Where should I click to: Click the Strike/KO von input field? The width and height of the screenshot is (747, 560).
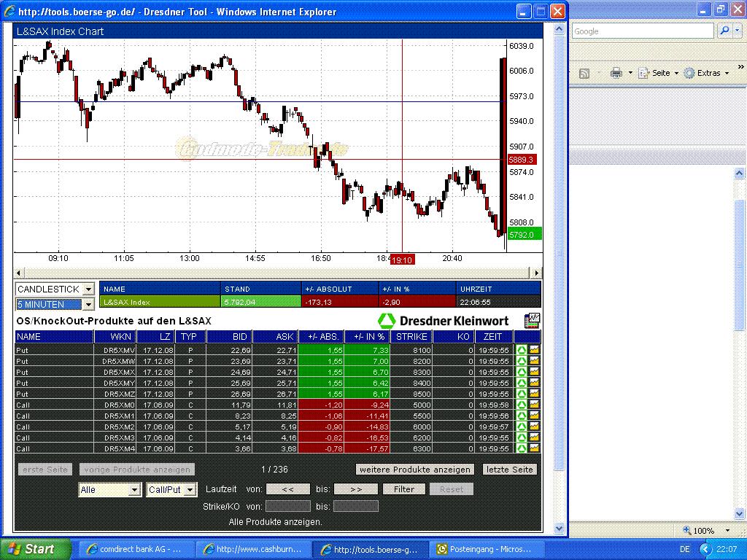287,506
